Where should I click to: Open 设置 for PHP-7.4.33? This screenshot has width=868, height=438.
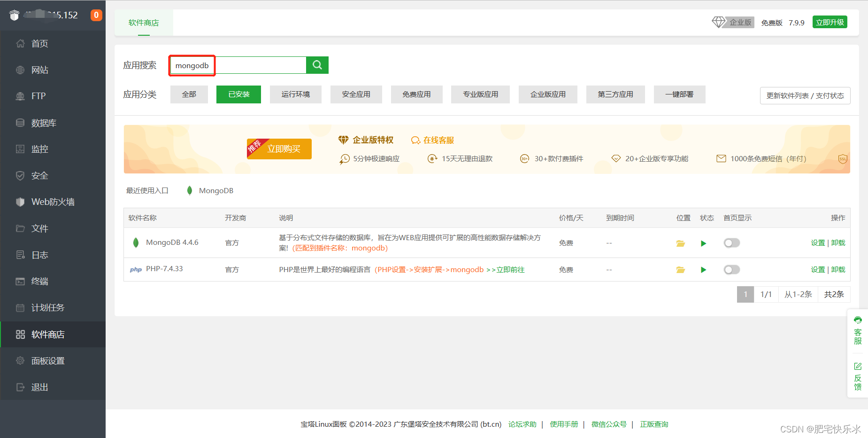(x=818, y=270)
